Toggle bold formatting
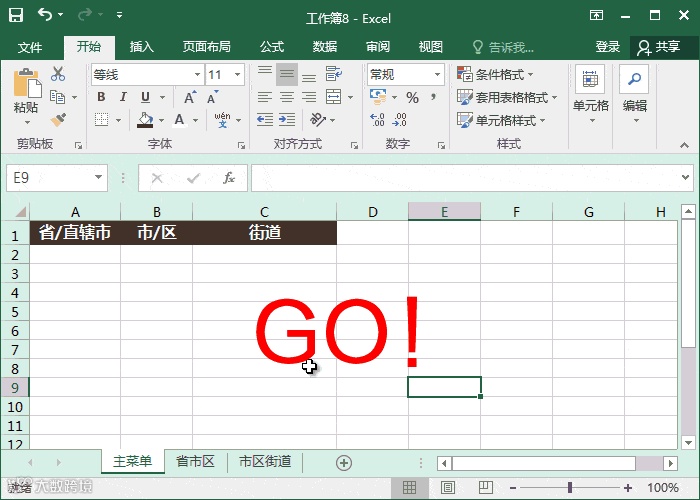Image resolution: width=700 pixels, height=500 pixels. point(101,97)
